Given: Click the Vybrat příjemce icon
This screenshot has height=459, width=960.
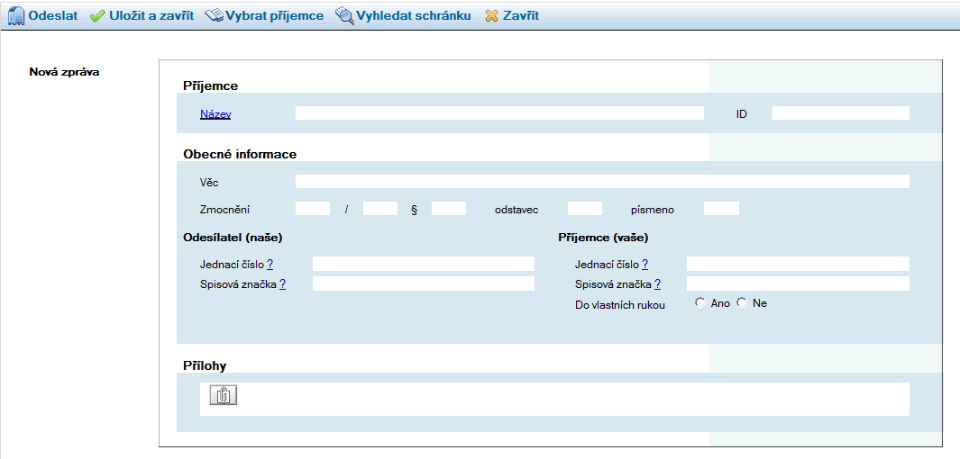Looking at the screenshot, I should (x=213, y=16).
